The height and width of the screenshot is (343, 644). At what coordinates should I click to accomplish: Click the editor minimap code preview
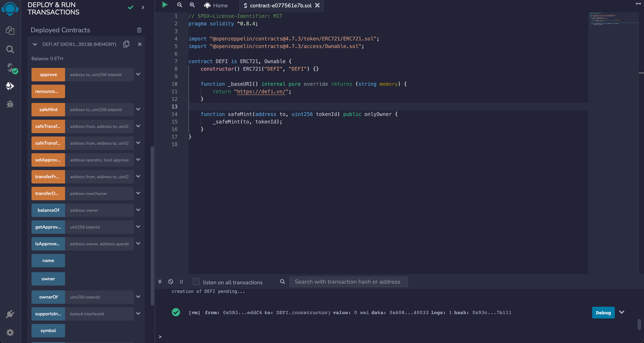pos(613,19)
